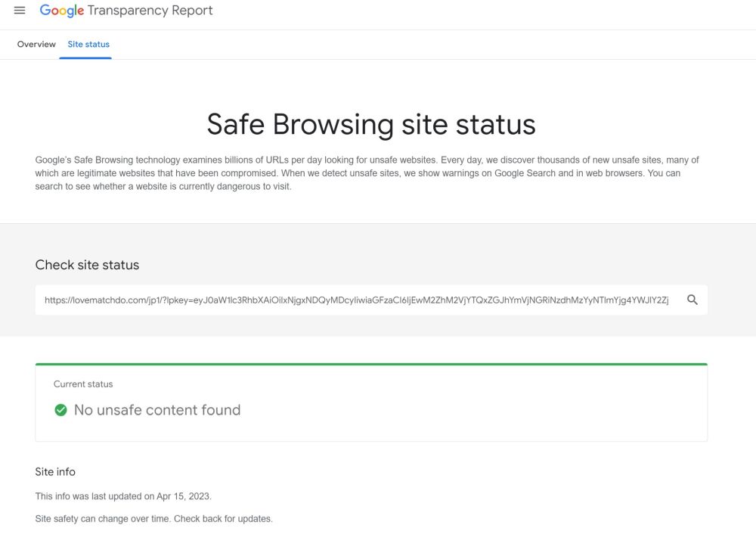Click the search magnifying glass icon
This screenshot has width=756, height=553.
[x=692, y=300]
